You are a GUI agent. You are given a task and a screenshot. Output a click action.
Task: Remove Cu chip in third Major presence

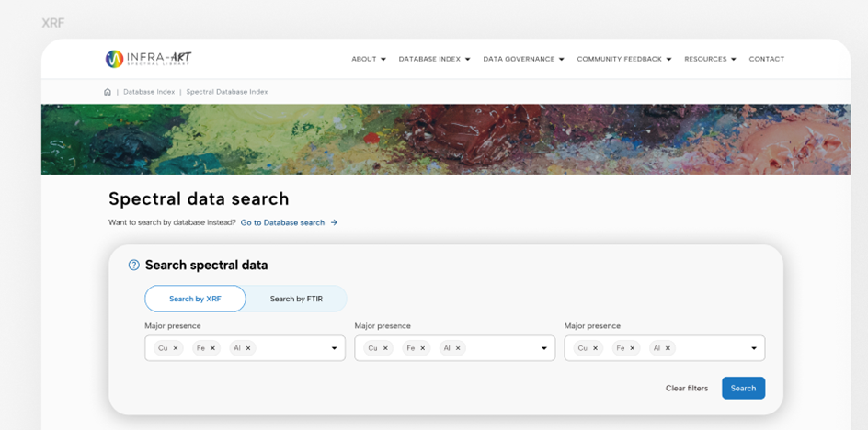(595, 348)
